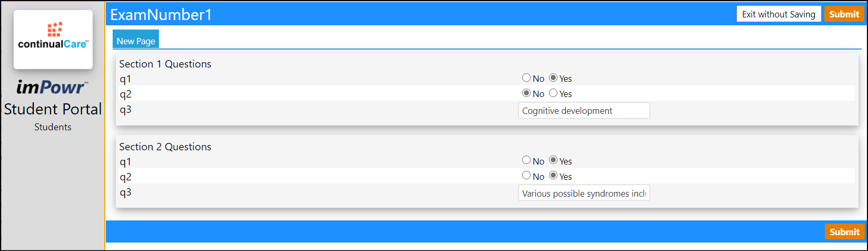Select No for Section 2 q1
The image size is (868, 251).
point(526,160)
